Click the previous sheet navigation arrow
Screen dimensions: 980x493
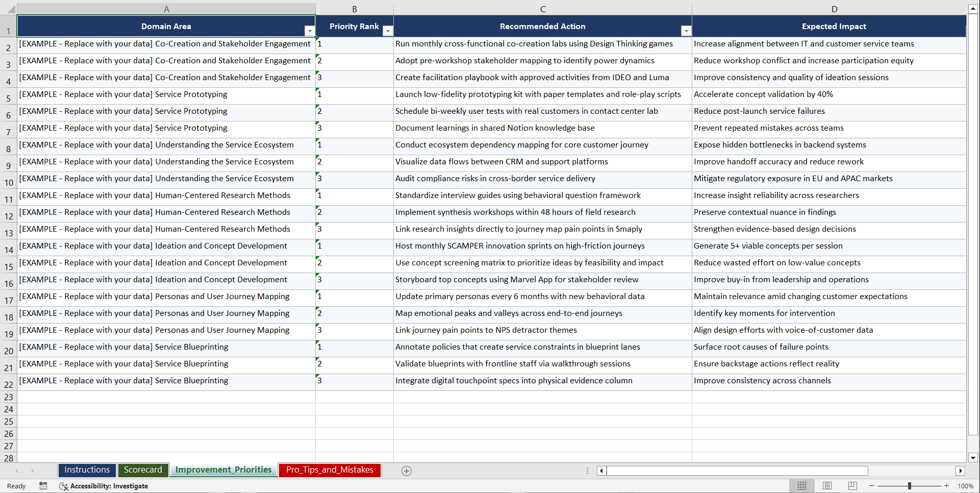(17, 471)
